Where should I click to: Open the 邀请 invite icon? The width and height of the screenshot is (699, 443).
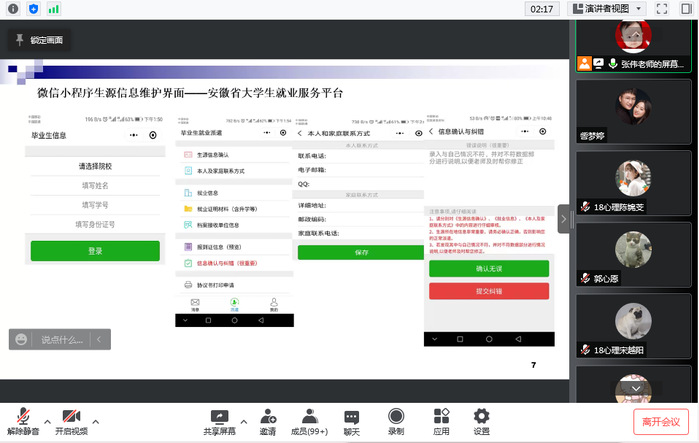(x=268, y=422)
